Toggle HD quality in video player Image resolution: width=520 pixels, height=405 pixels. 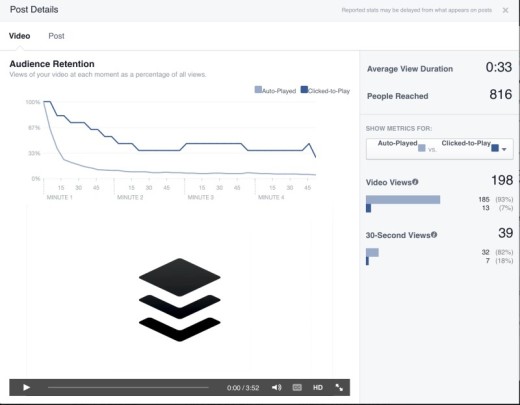[318, 387]
